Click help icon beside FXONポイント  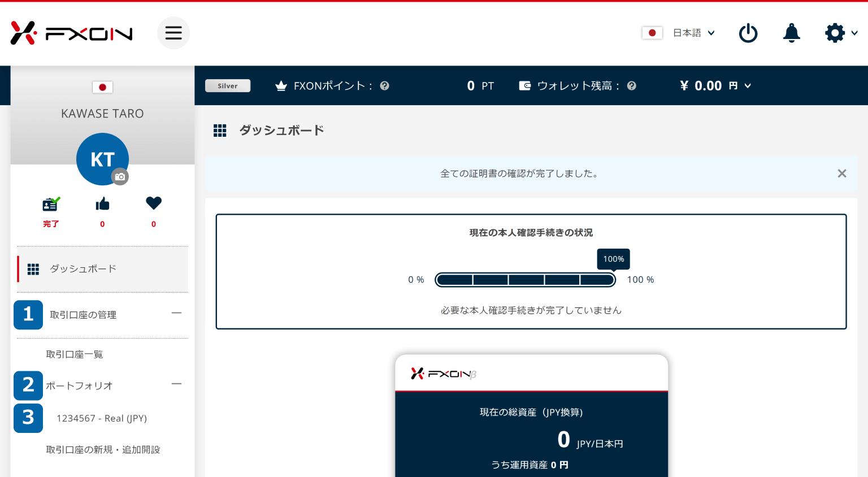click(x=384, y=86)
